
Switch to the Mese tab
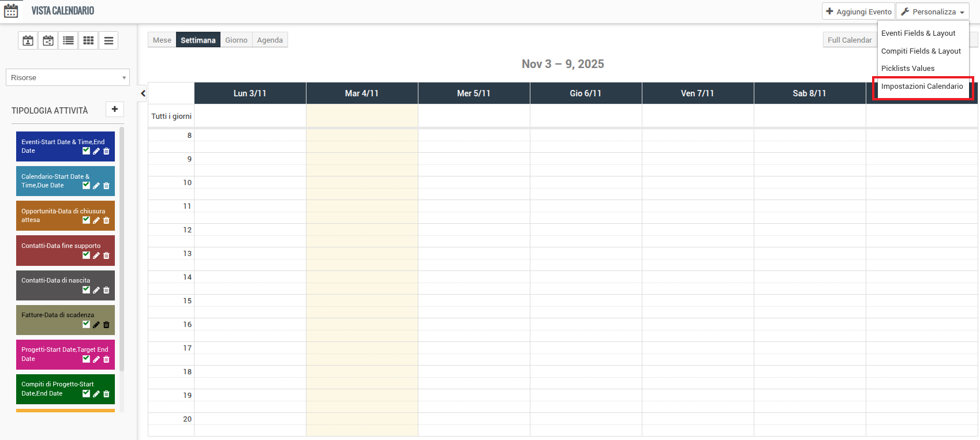coord(162,40)
